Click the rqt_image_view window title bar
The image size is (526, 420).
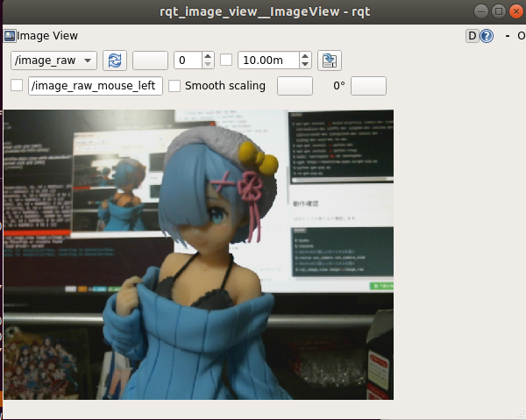(265, 11)
